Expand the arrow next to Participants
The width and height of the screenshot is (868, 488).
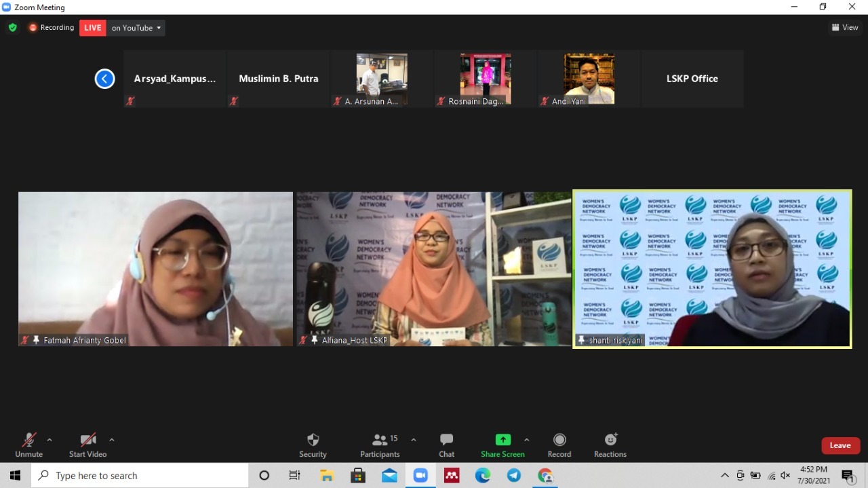(414, 440)
